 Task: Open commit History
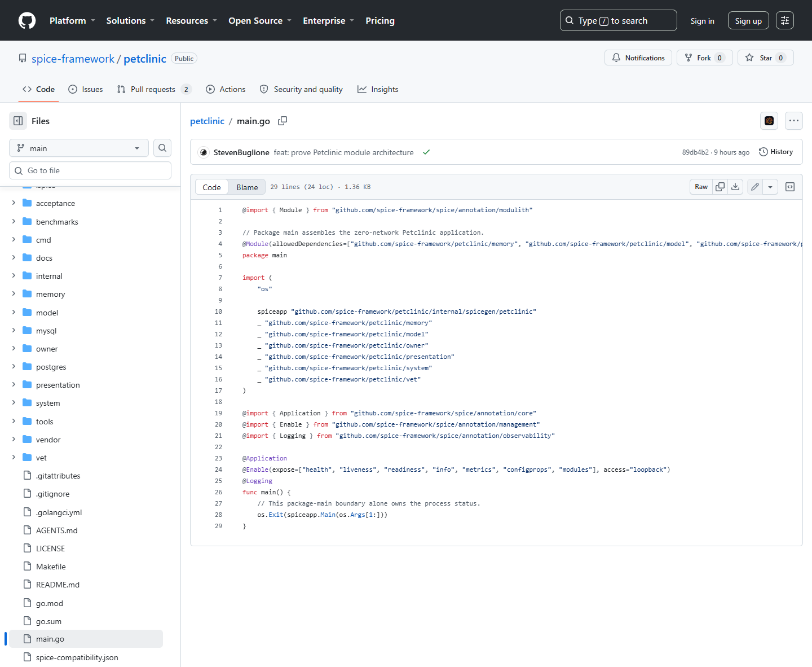[x=776, y=152]
